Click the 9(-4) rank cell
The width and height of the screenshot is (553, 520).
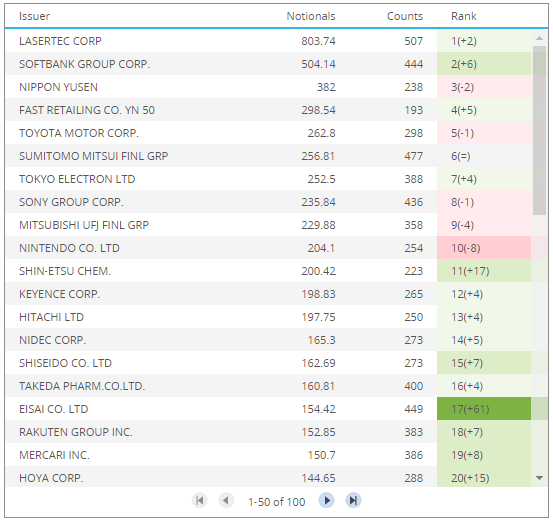pos(484,225)
